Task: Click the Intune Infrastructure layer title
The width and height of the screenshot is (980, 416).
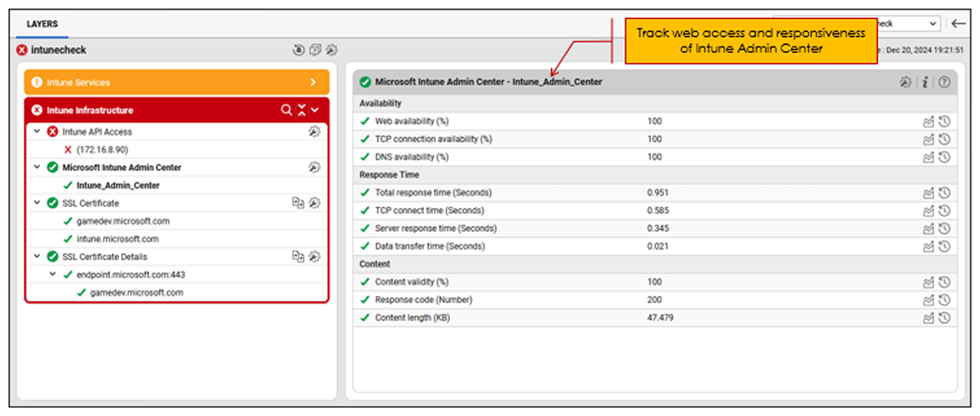Action: (89, 110)
